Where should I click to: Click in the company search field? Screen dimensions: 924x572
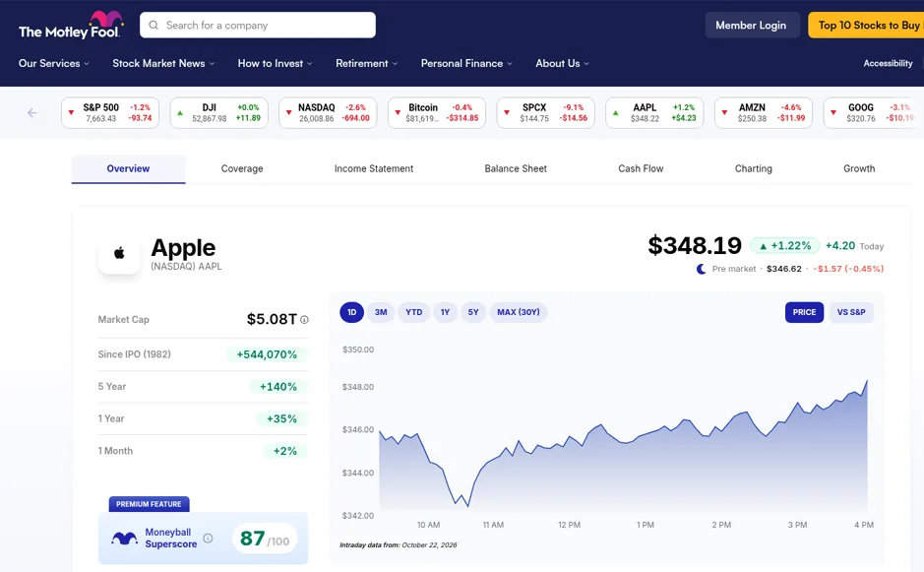(258, 26)
